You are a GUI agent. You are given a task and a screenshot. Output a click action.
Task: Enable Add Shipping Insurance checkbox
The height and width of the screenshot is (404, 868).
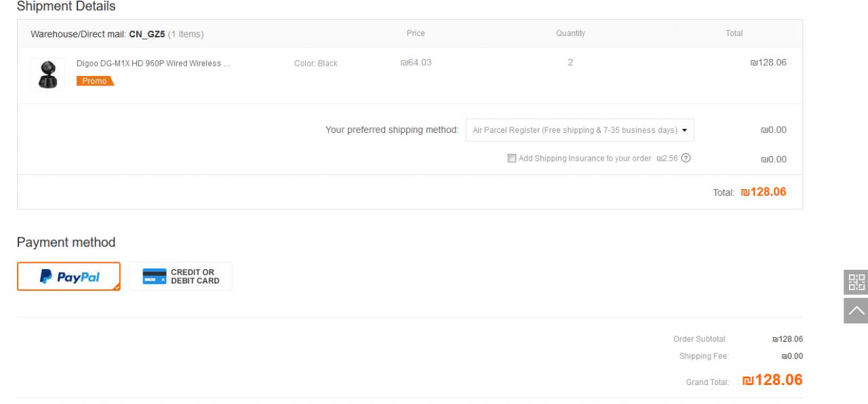point(512,159)
